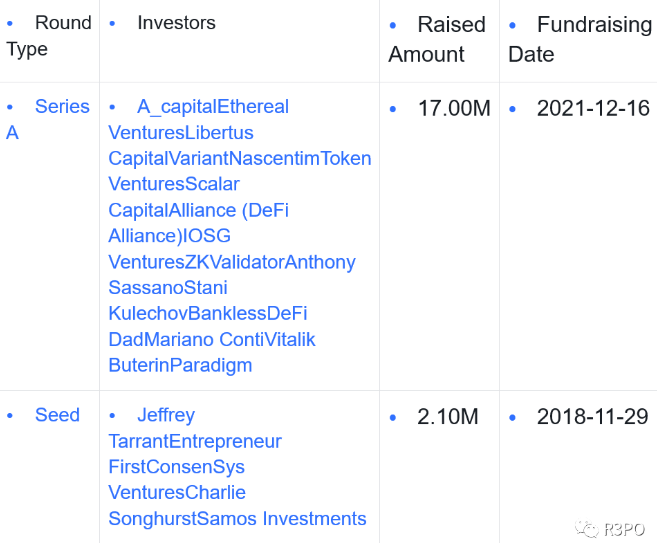Screen dimensions: 657x543
Task: Click the VenturesZKValidatorAnthony link
Action: 232,262
